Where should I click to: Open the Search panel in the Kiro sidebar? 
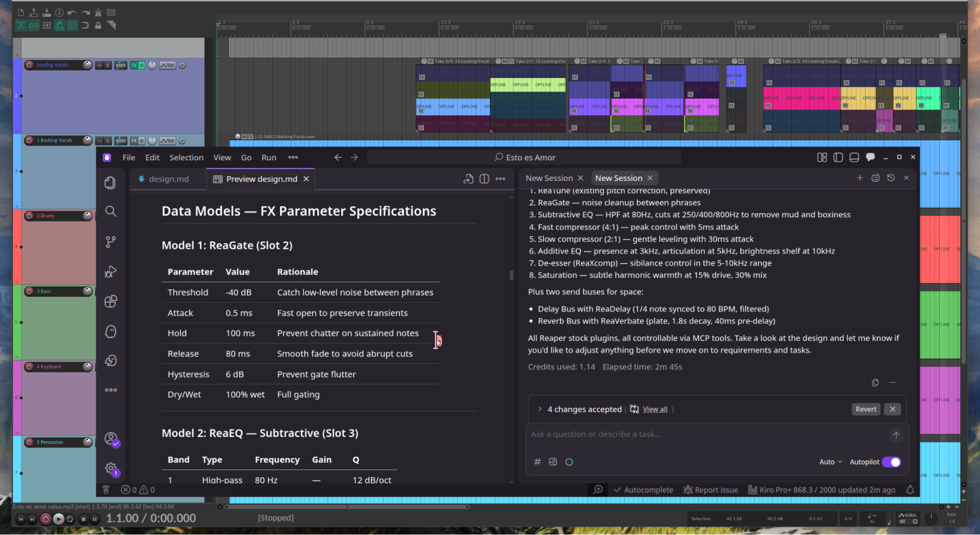111,211
